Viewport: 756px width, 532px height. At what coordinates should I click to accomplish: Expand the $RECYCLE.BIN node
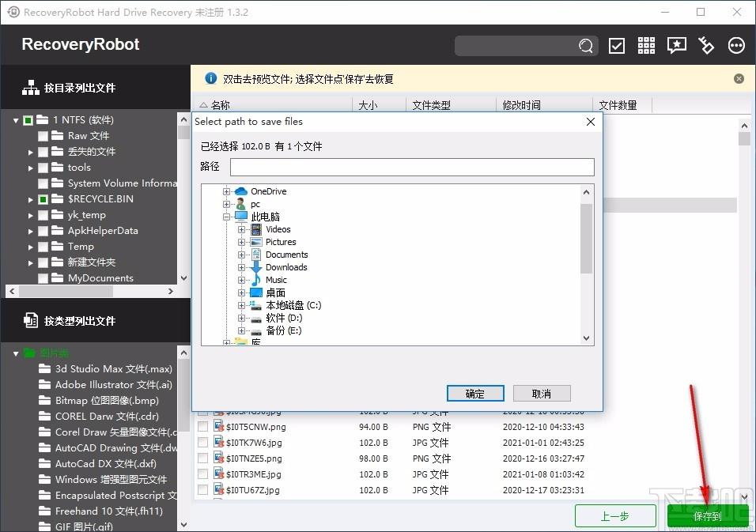(x=30, y=199)
